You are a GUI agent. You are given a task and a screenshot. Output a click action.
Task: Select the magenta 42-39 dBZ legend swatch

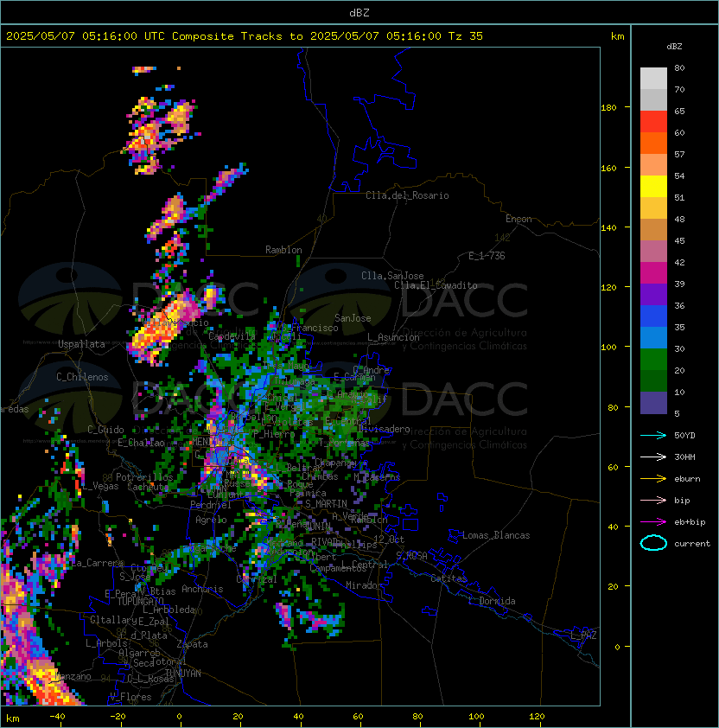coord(653,273)
